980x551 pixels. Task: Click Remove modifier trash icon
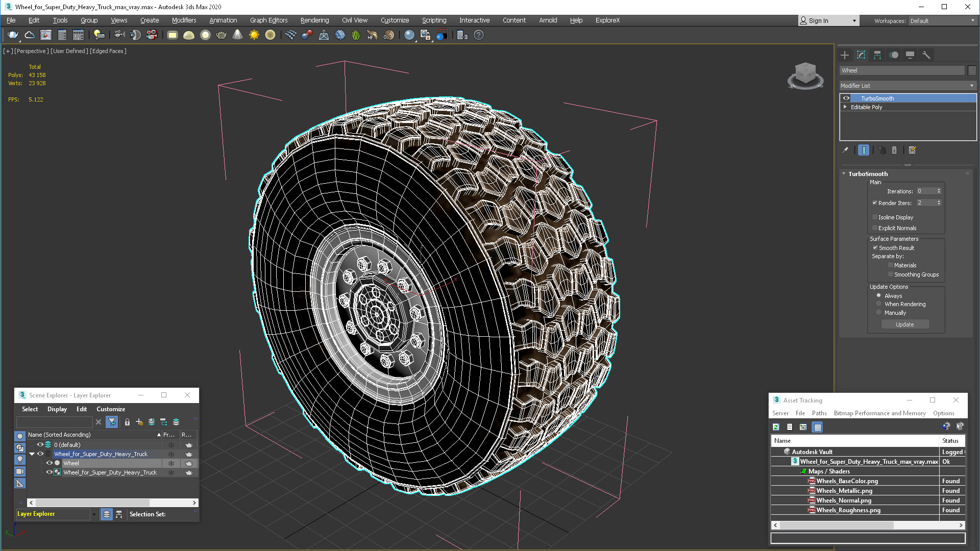(x=894, y=150)
